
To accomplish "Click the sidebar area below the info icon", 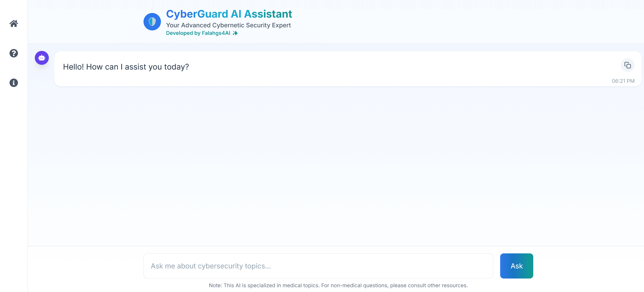I will [14, 150].
